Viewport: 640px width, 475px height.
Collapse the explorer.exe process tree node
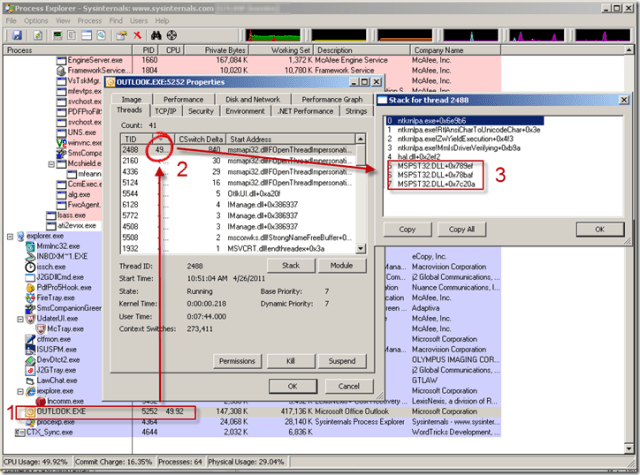[10, 237]
